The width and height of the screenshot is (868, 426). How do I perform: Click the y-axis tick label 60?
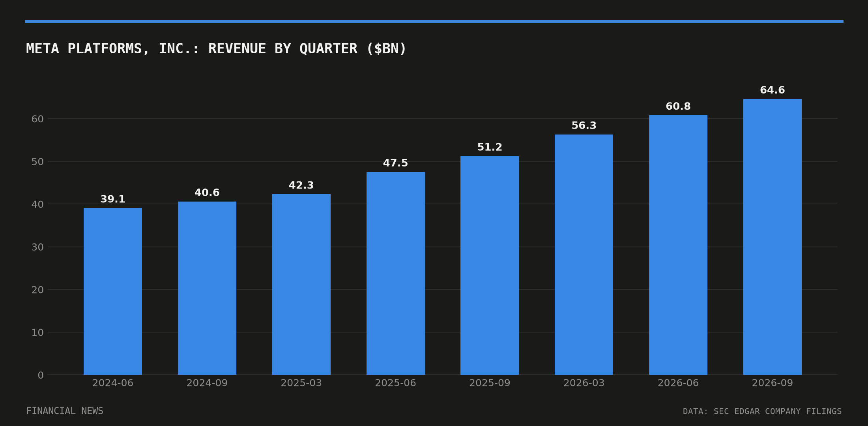click(x=37, y=119)
